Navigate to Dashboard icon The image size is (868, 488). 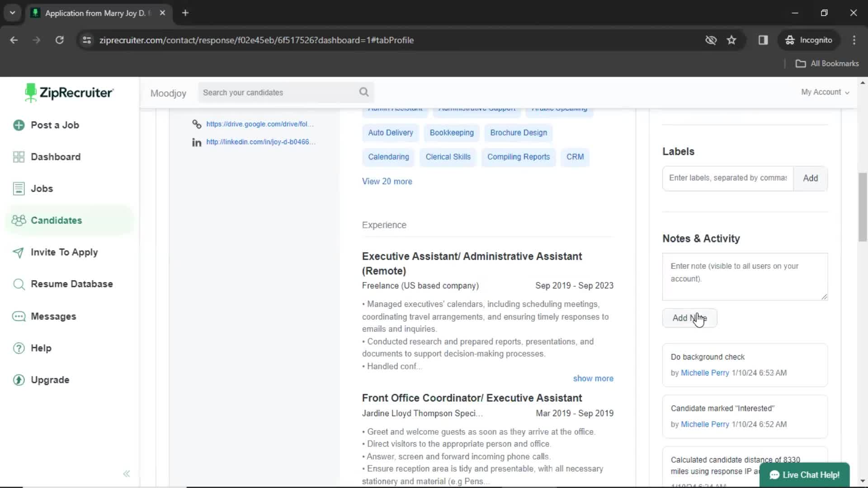point(19,157)
